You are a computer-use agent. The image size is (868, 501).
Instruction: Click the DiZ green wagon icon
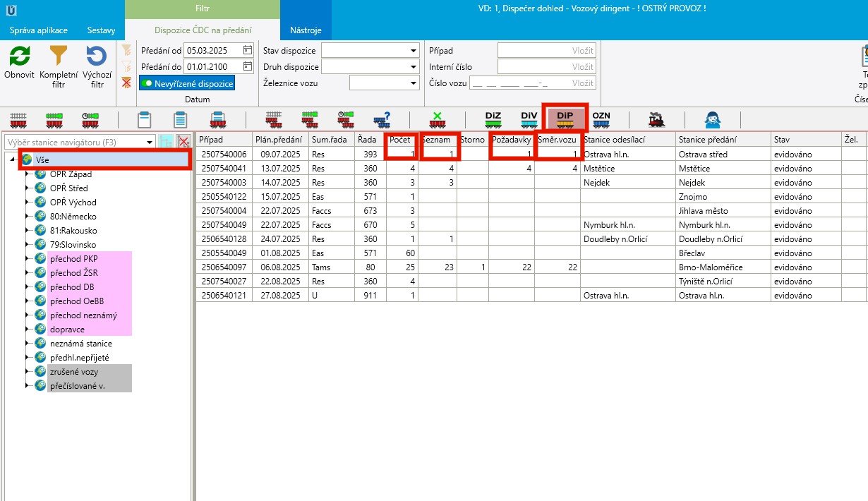coord(494,119)
